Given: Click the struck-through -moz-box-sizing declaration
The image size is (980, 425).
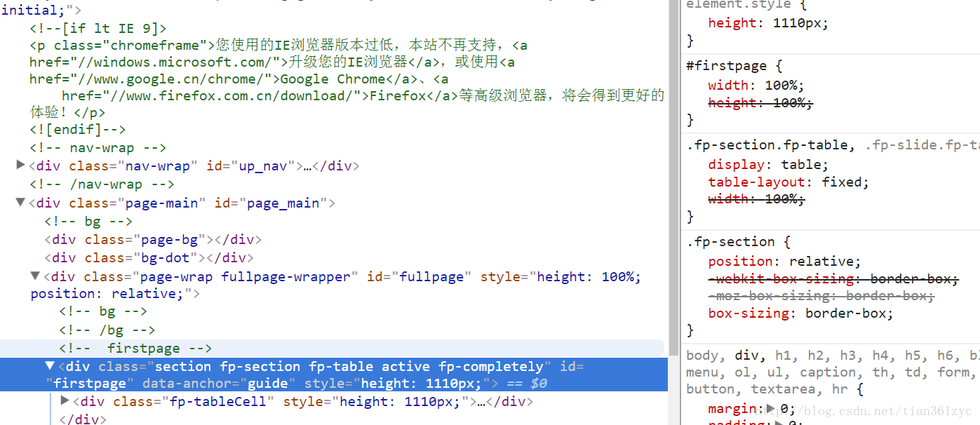Looking at the screenshot, I should click(x=821, y=296).
